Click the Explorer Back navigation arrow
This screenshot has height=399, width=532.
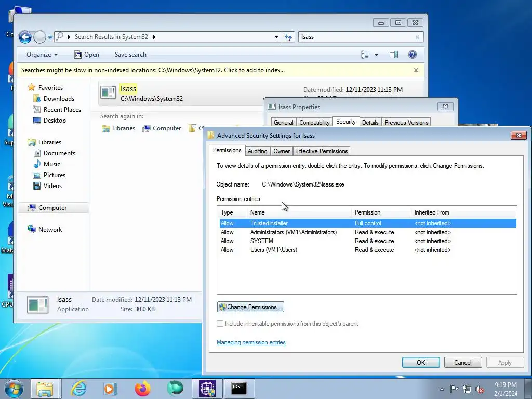[25, 37]
